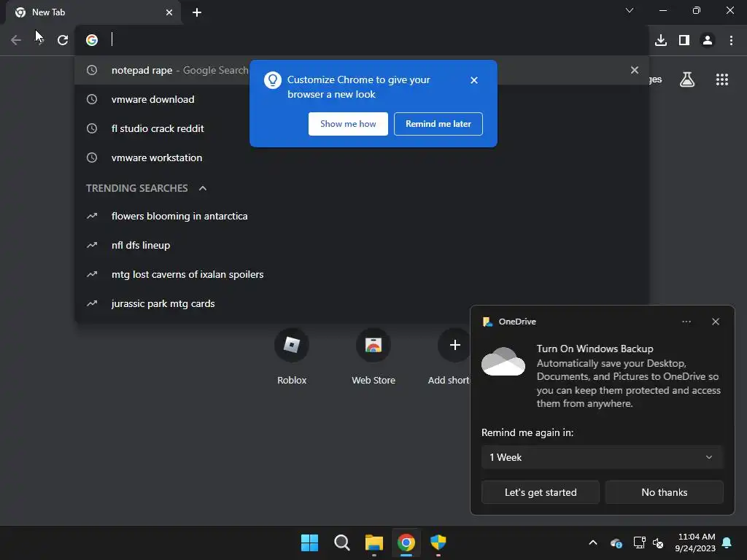Click 'Let's get started' in OneDrive
The height and width of the screenshot is (560, 747).
pos(541,492)
